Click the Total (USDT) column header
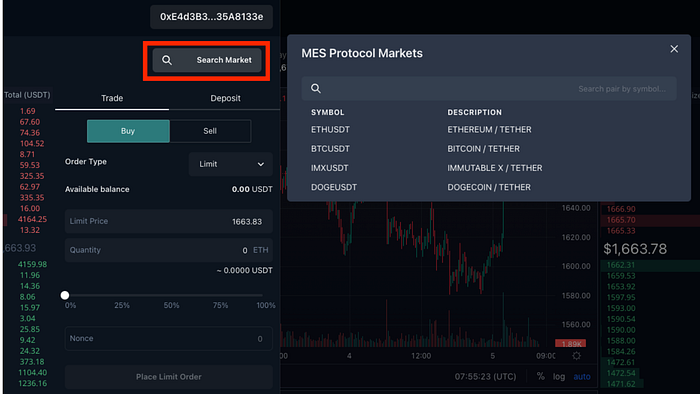 click(27, 95)
